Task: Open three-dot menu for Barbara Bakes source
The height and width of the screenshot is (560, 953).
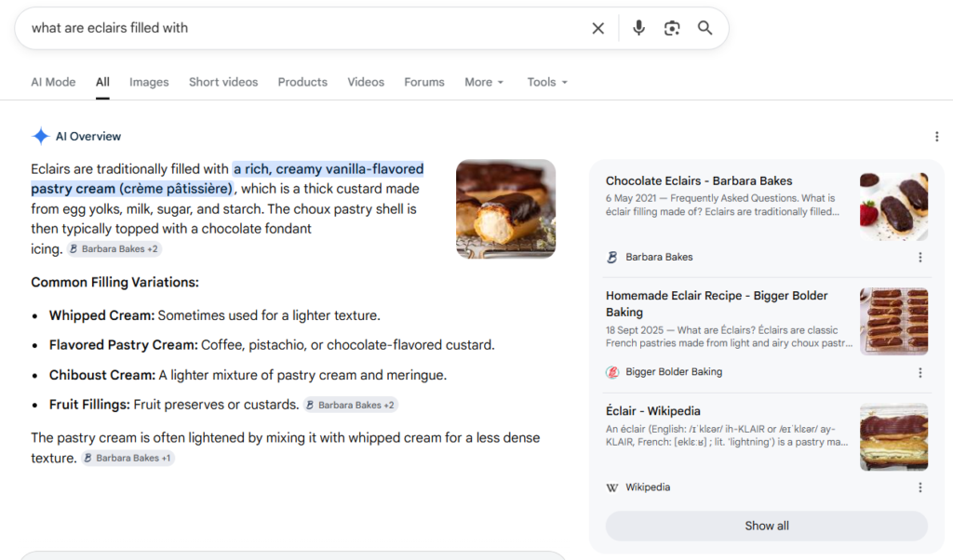Action: (920, 257)
